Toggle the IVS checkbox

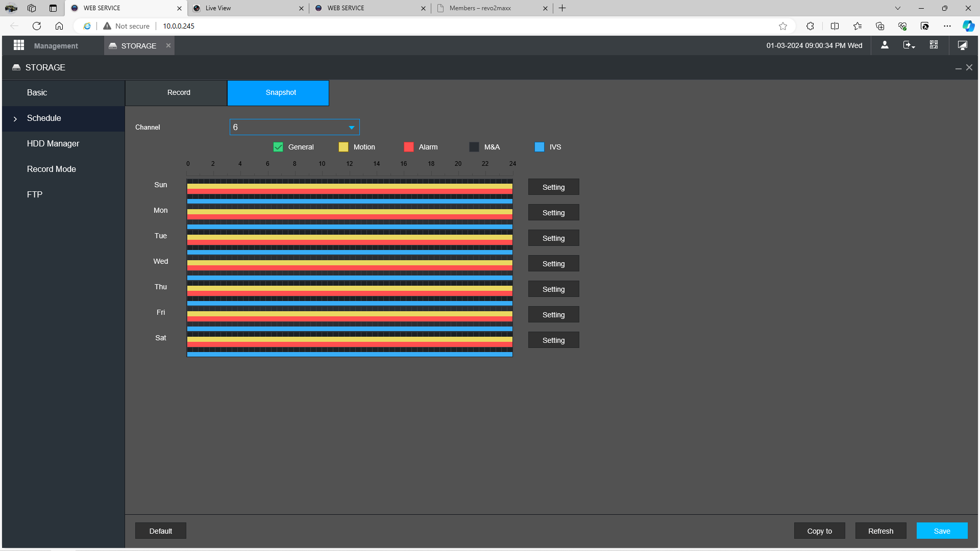[540, 147]
